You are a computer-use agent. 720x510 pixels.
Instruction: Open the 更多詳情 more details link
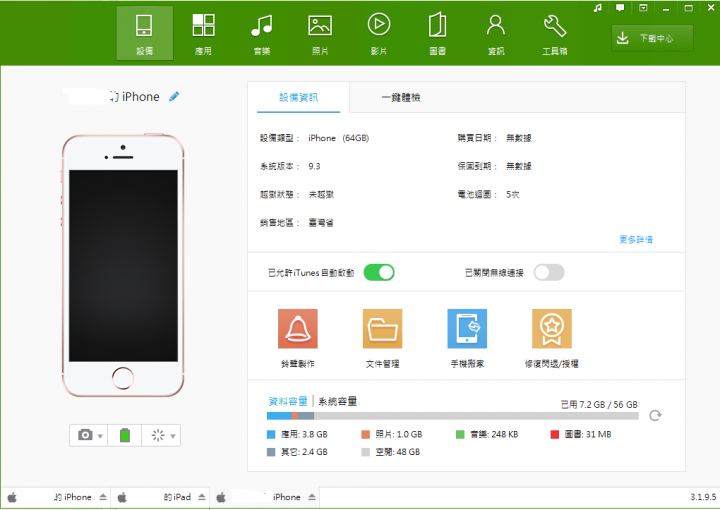636,239
